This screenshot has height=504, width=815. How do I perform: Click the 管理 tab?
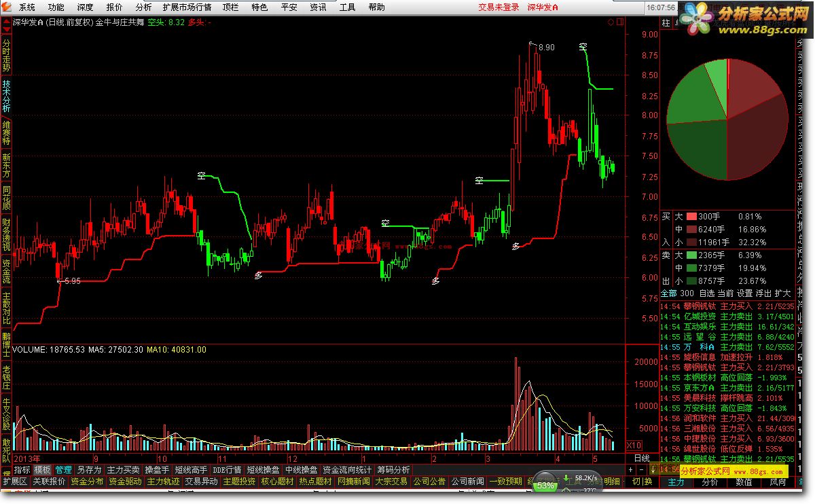click(x=64, y=469)
